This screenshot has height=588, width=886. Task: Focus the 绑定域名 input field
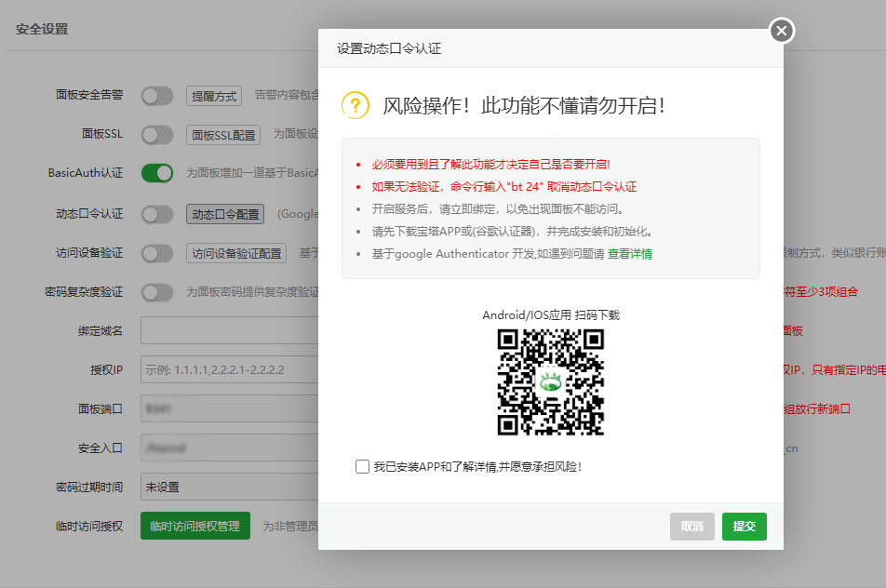pyautogui.click(x=229, y=330)
